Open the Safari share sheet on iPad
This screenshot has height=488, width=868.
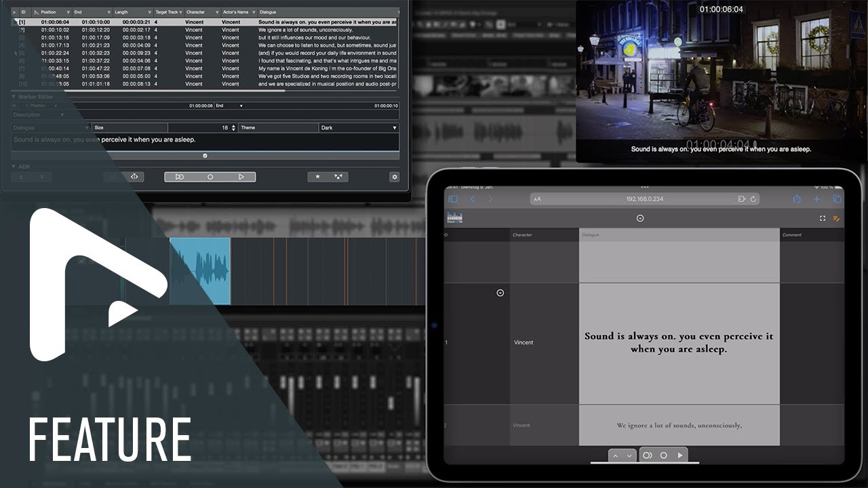(x=797, y=199)
